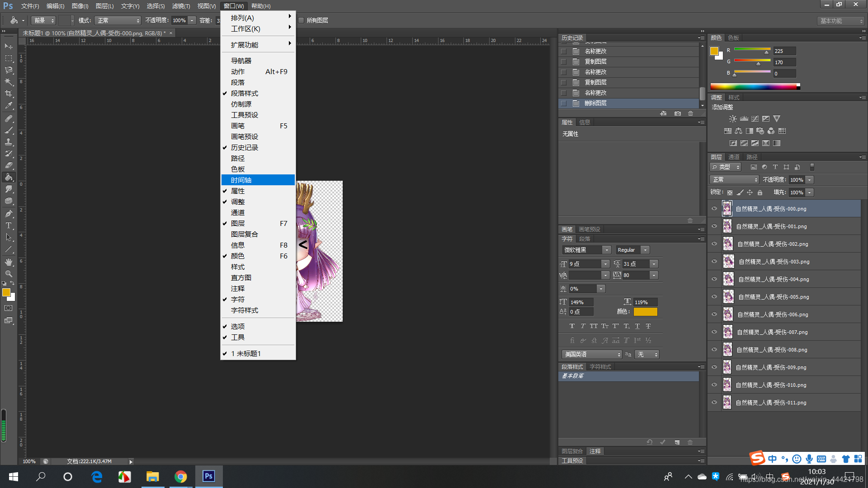Select the Hand tool
Viewport: 868px width, 488px height.
[x=9, y=262]
